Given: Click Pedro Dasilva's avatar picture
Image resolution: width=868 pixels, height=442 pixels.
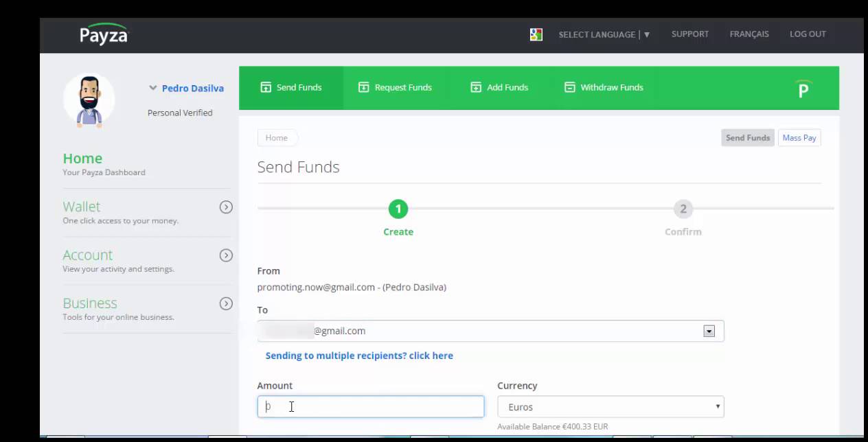Looking at the screenshot, I should click(89, 101).
